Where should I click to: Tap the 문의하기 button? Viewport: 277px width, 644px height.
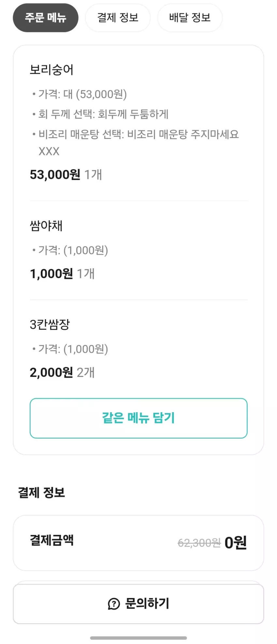(x=138, y=604)
